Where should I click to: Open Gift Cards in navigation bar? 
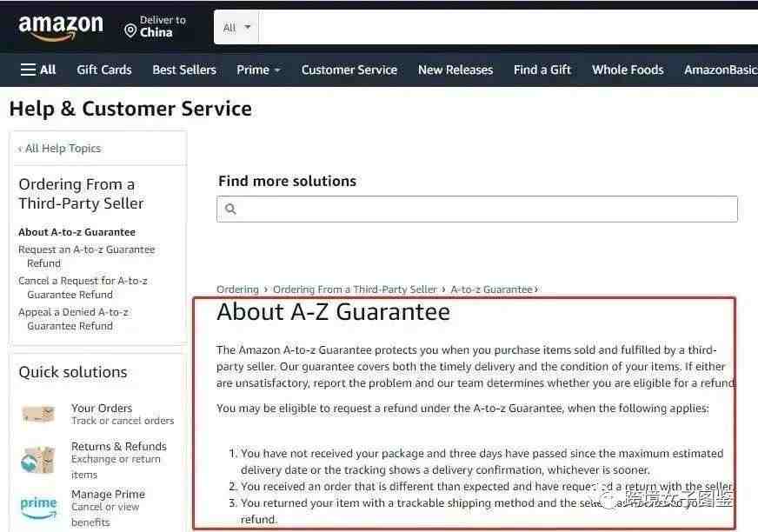(x=104, y=70)
